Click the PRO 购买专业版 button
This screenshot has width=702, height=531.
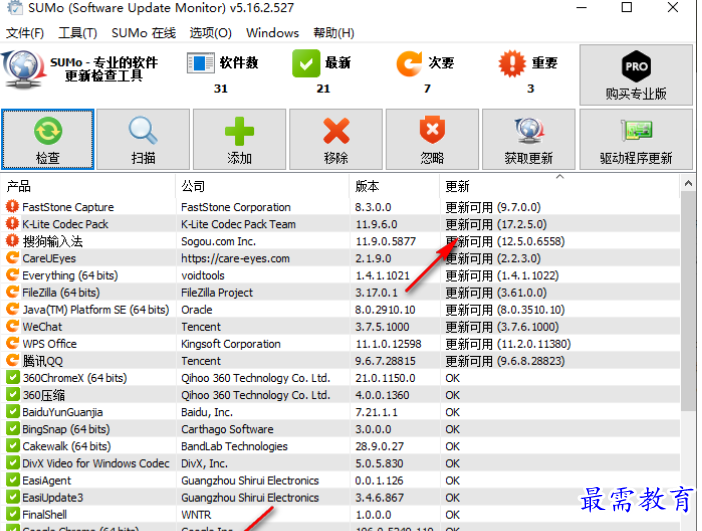[636, 75]
